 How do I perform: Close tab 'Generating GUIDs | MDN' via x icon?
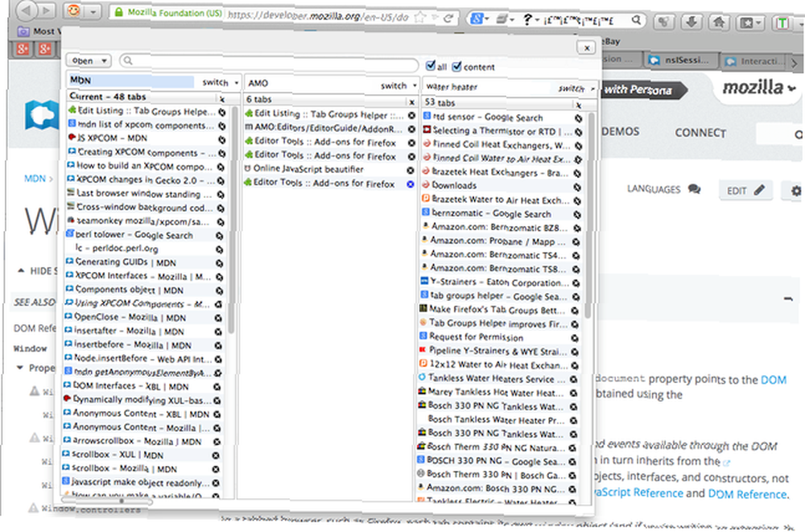click(x=220, y=263)
